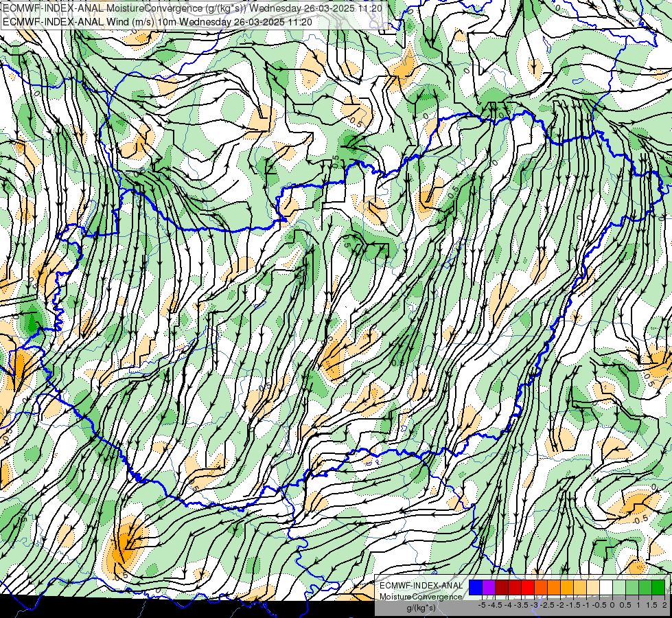
Task: Click the legend unit text 'g/(kg*s)'
Action: point(421,608)
